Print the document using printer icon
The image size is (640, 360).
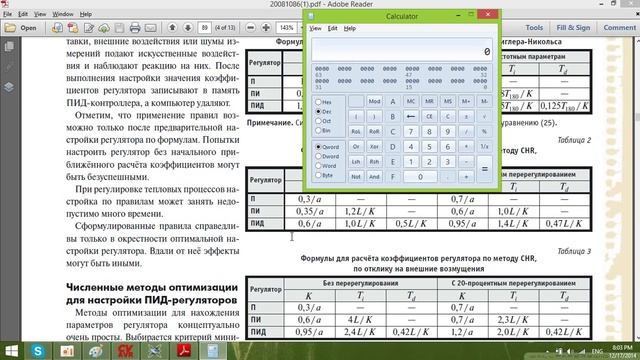click(x=135, y=28)
